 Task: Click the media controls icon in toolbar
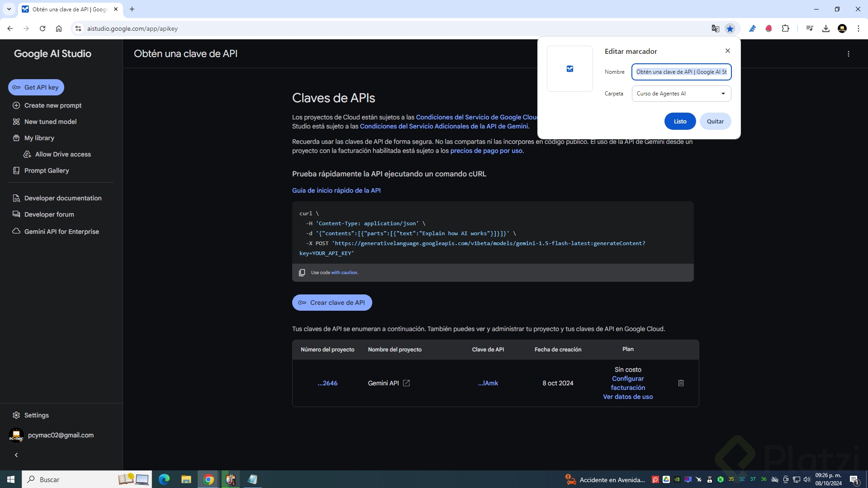810,28
